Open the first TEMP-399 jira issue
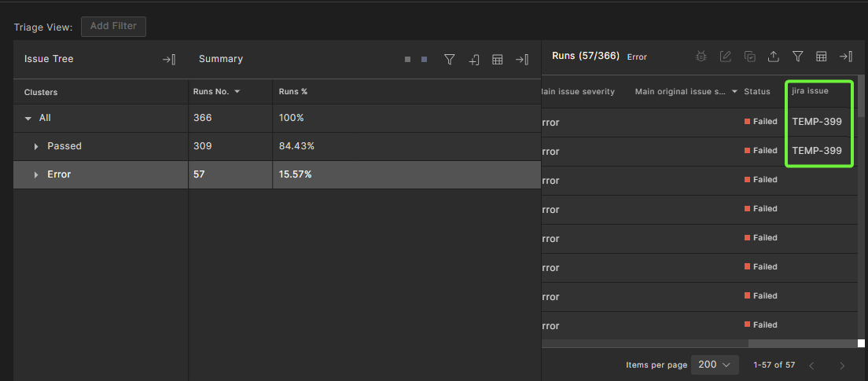 coord(817,122)
